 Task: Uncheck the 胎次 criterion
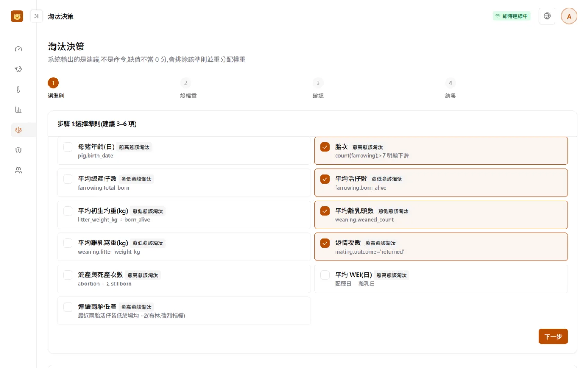coord(325,147)
